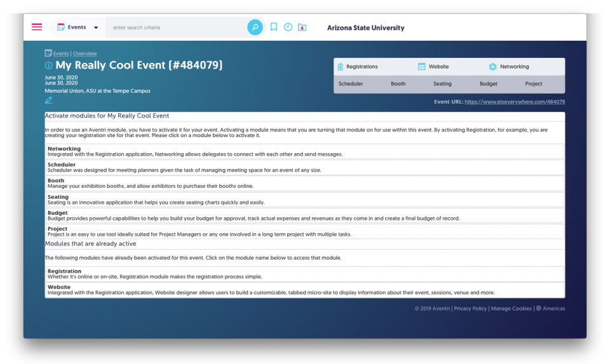This screenshot has height=364, width=610.
Task: Open the Registrations tab
Action: pos(358,67)
